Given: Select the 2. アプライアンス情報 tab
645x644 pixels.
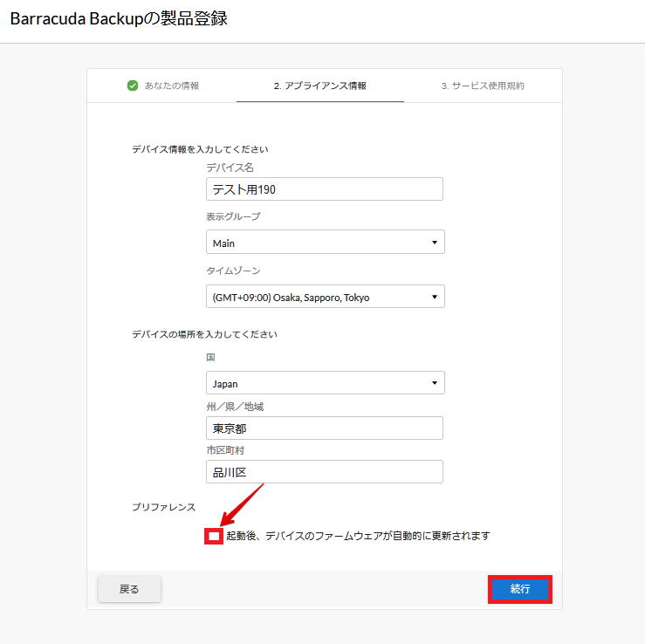Looking at the screenshot, I should click(x=320, y=86).
